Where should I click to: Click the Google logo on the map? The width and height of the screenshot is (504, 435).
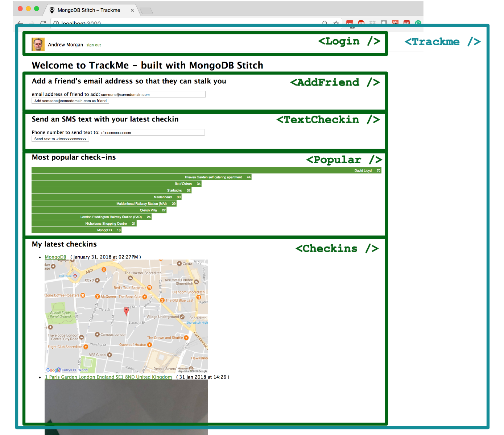click(53, 370)
